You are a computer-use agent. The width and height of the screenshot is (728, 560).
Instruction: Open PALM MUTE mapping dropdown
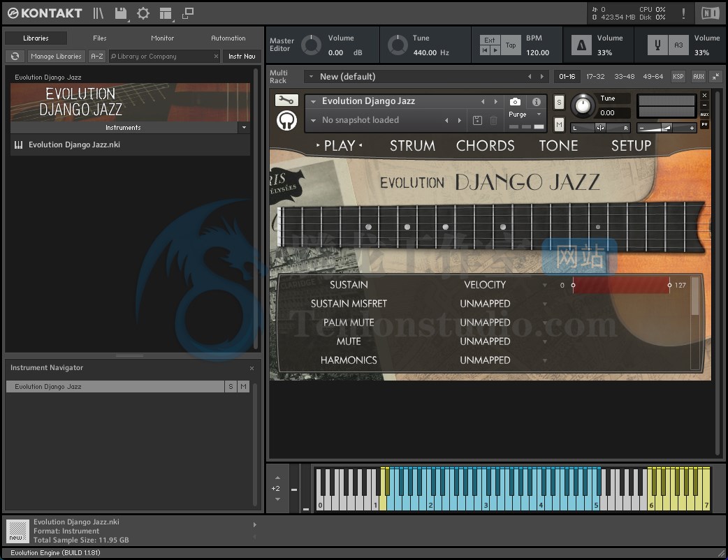click(545, 323)
